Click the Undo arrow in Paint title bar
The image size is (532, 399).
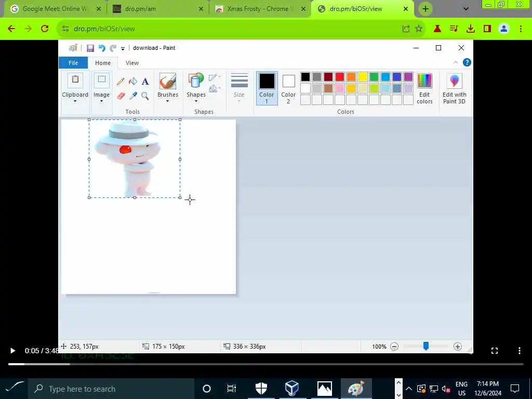tap(102, 48)
